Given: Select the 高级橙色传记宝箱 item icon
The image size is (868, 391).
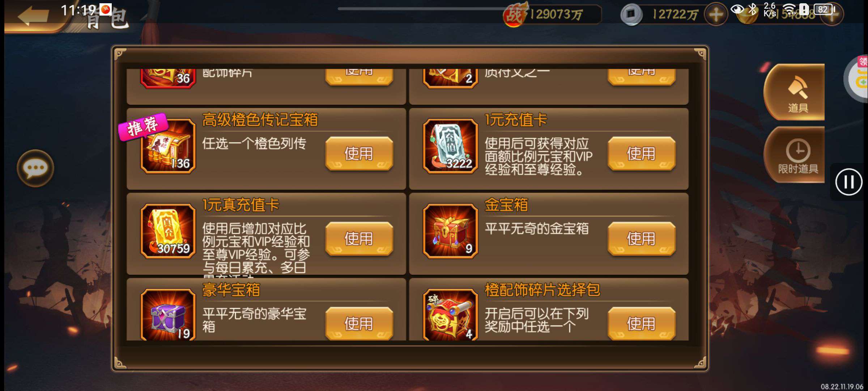Looking at the screenshot, I should click(168, 146).
